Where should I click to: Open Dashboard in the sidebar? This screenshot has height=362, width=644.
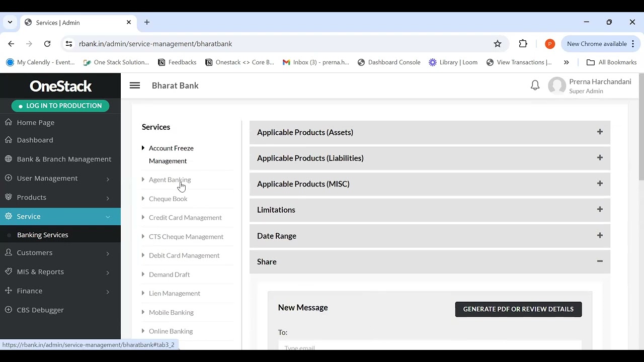pos(60,140)
